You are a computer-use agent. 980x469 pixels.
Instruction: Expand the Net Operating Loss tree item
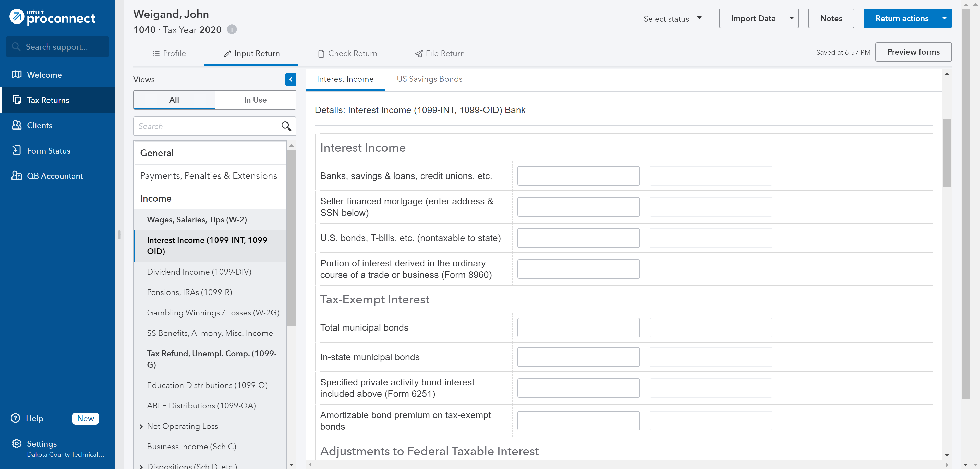141,426
